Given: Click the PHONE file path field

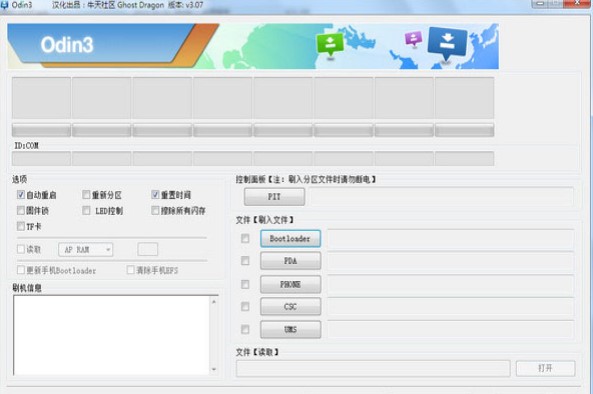Looking at the screenshot, I should click(x=450, y=284).
